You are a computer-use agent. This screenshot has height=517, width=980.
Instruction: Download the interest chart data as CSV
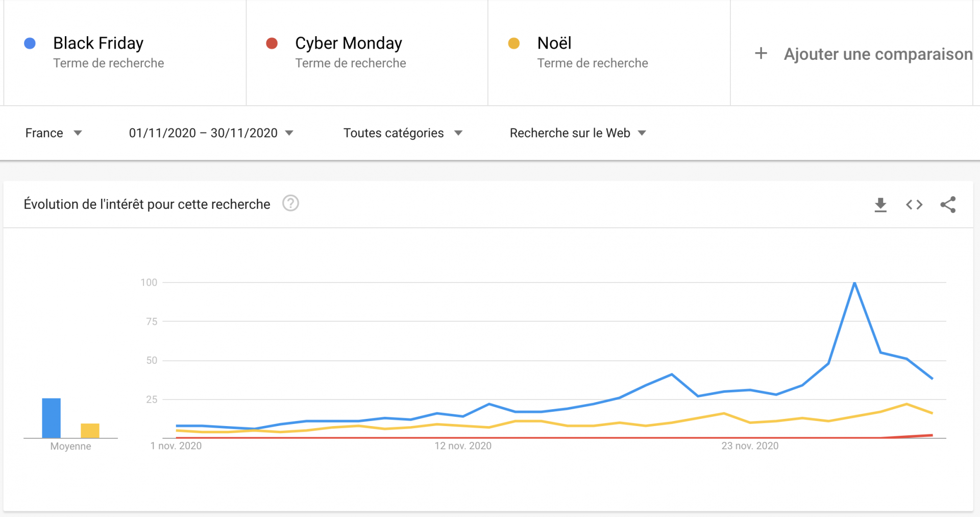pyautogui.click(x=880, y=205)
